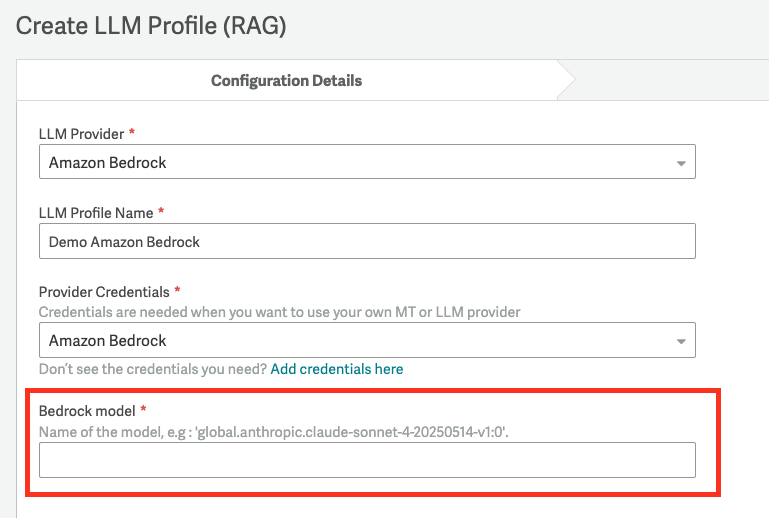Click the empty wizard step after Configuration Details
Viewport: 769px width, 518px height.
pyautogui.click(x=670, y=80)
